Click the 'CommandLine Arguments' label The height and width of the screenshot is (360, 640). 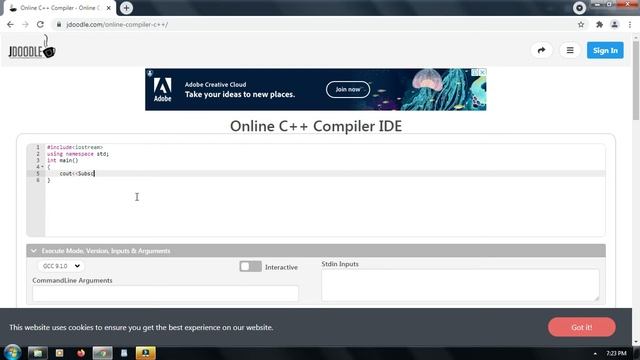tap(72, 280)
